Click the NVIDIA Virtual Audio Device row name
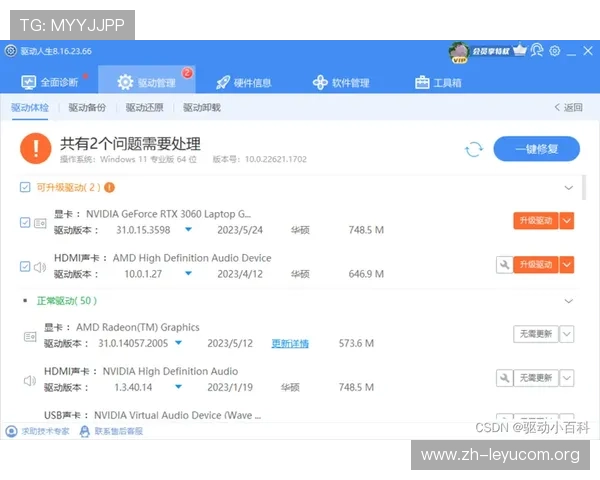This screenshot has height=480, width=600. (x=178, y=415)
